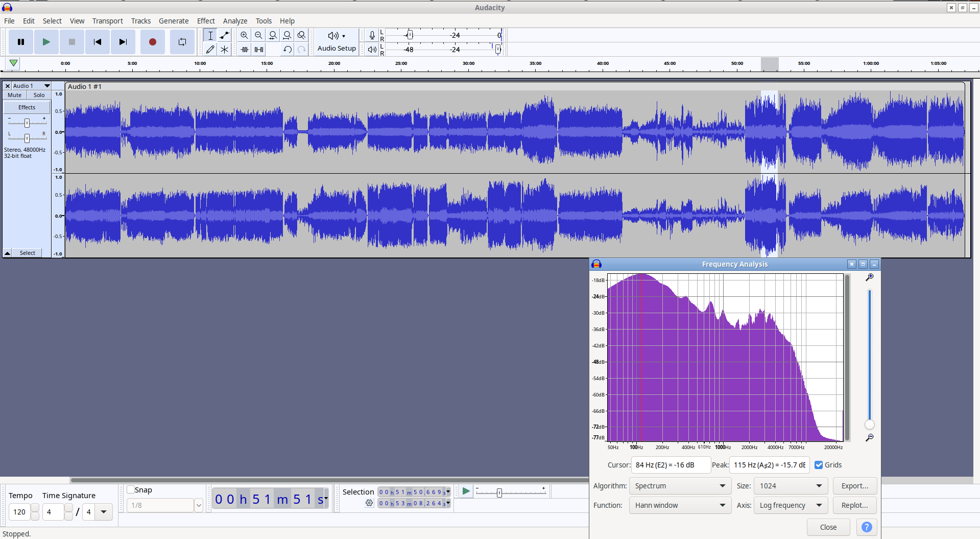Open the File menu
The height and width of the screenshot is (539, 980).
point(9,21)
